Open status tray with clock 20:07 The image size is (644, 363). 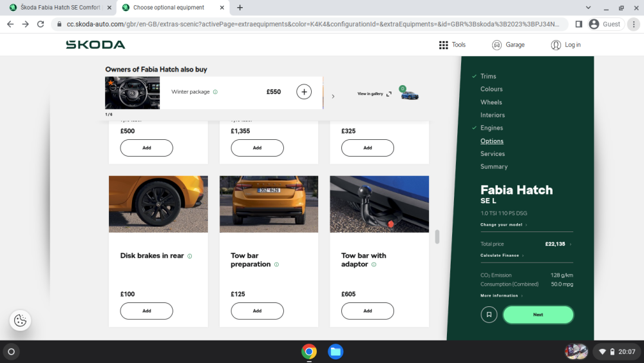tap(617, 351)
